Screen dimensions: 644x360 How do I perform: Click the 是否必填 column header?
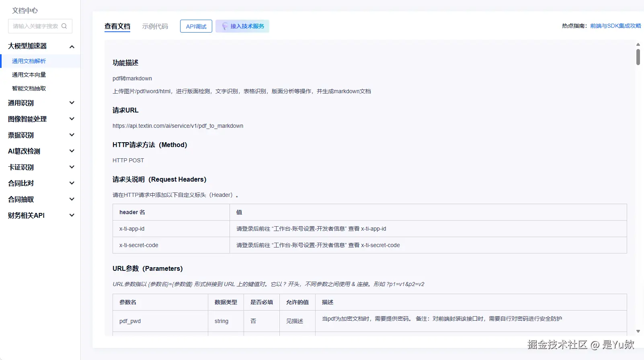tap(262, 302)
